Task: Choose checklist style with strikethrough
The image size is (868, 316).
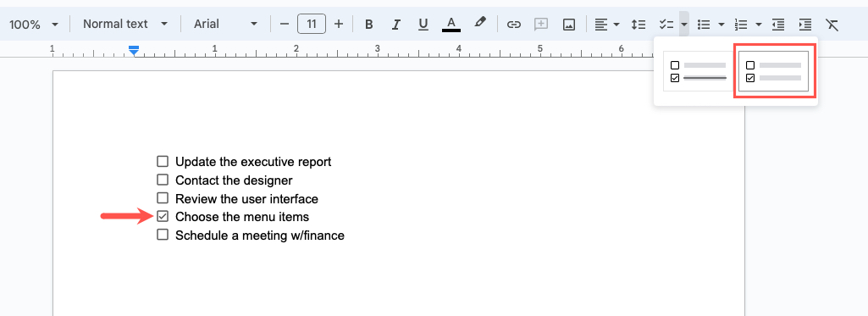Action: click(x=698, y=71)
